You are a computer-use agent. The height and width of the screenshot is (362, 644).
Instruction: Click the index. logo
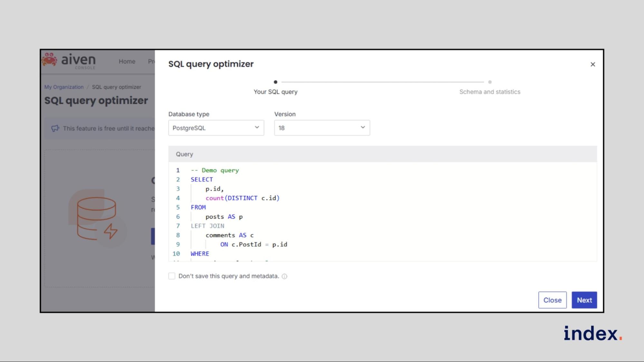point(592,333)
